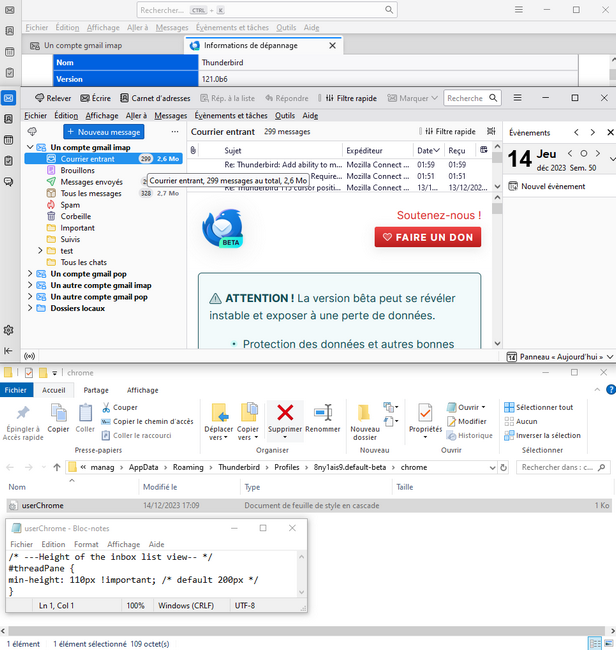The width and height of the screenshot is (616, 650).
Task: Expand Un compte gmail pop account
Action: pyautogui.click(x=30, y=274)
